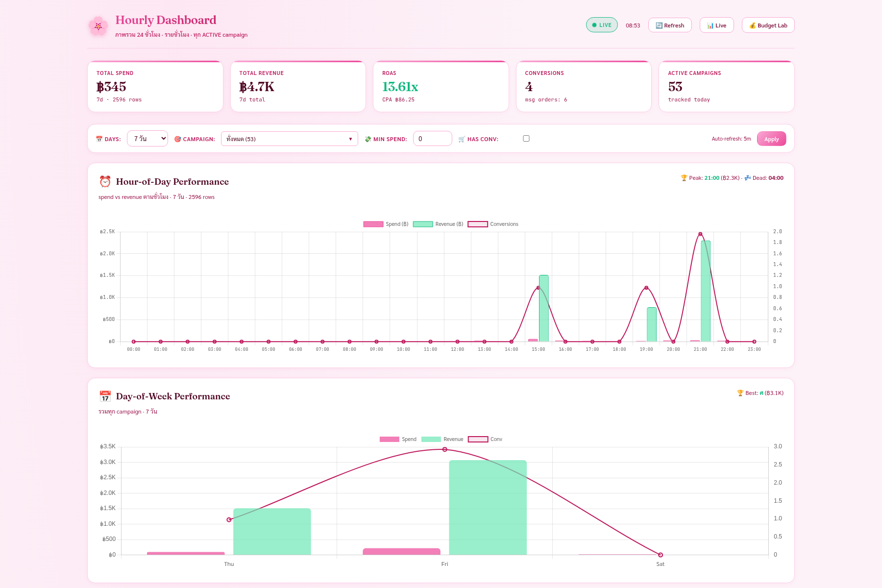The image size is (882, 588).
Task: Click the LIVE status indicator pill
Action: [x=602, y=25]
